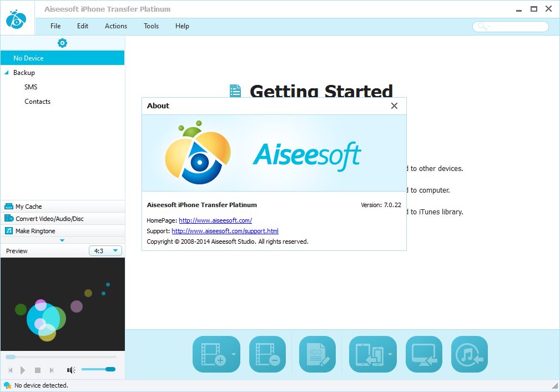560x392 pixels.
Task: Click the search field in top bar
Action: pos(511,27)
